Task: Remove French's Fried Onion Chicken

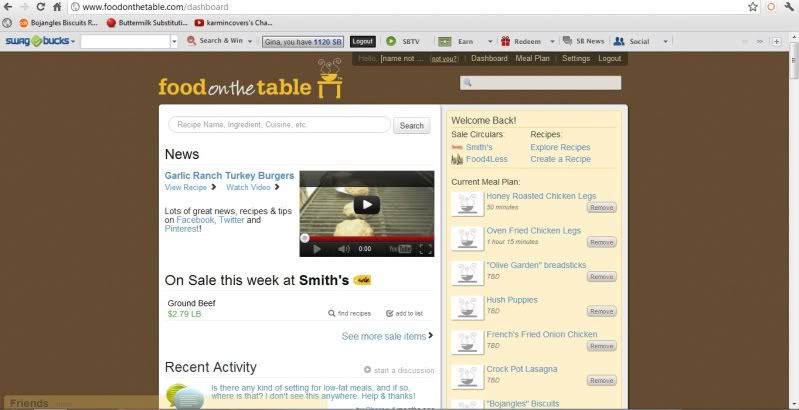Action: coord(601,346)
